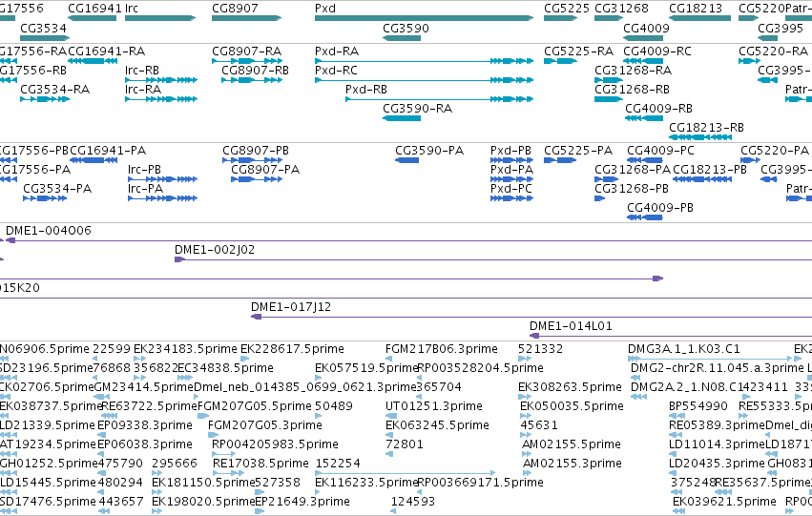This screenshot has width=812, height=516.
Task: Select the Irc gene arrow
Action: 160,18
